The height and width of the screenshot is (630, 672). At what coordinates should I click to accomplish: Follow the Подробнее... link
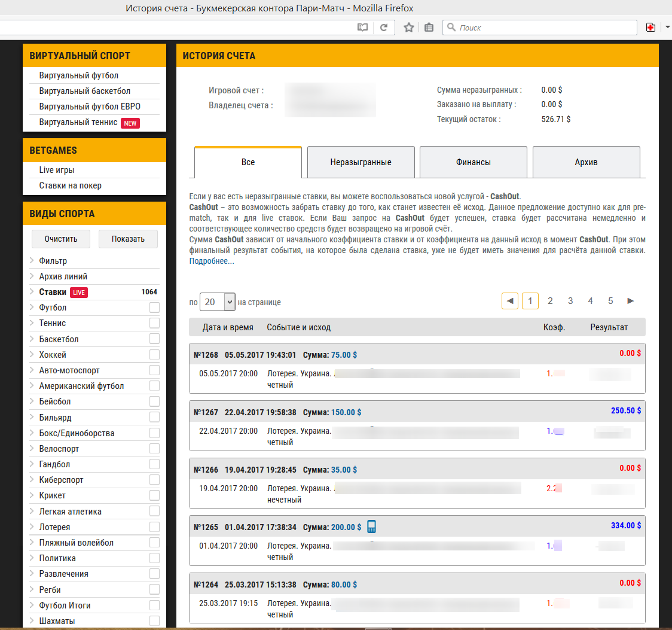(x=212, y=261)
